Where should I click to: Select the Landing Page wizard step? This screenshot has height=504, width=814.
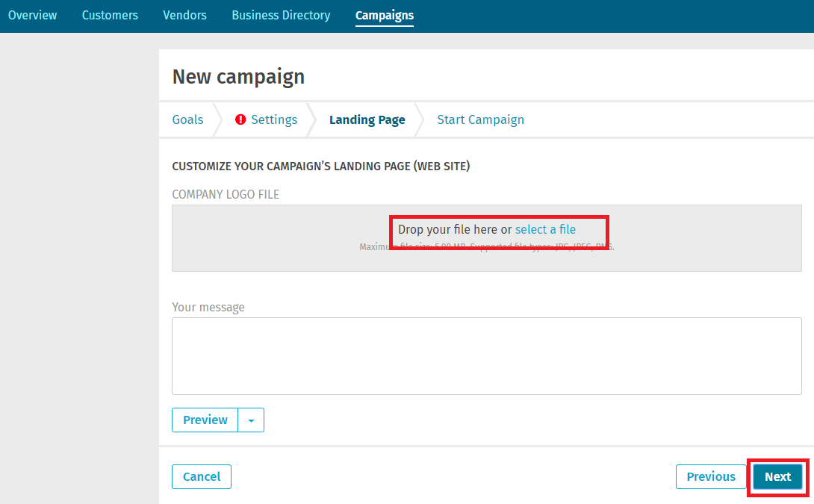(367, 119)
